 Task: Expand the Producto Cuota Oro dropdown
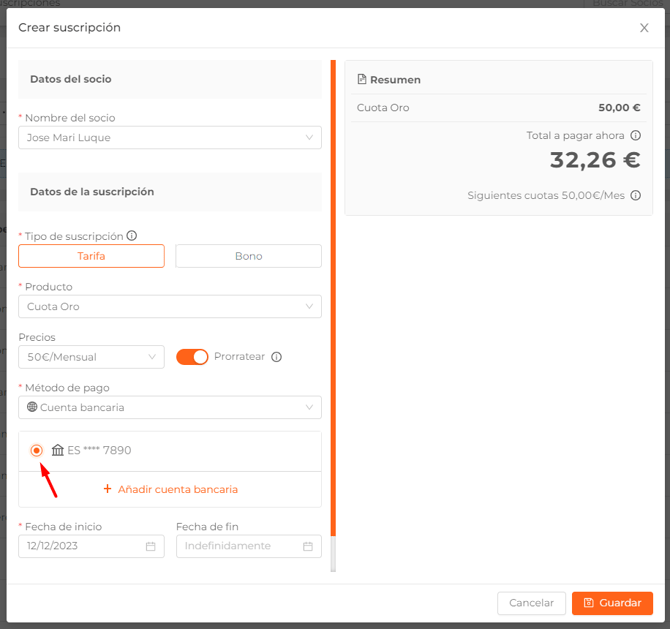coord(170,307)
